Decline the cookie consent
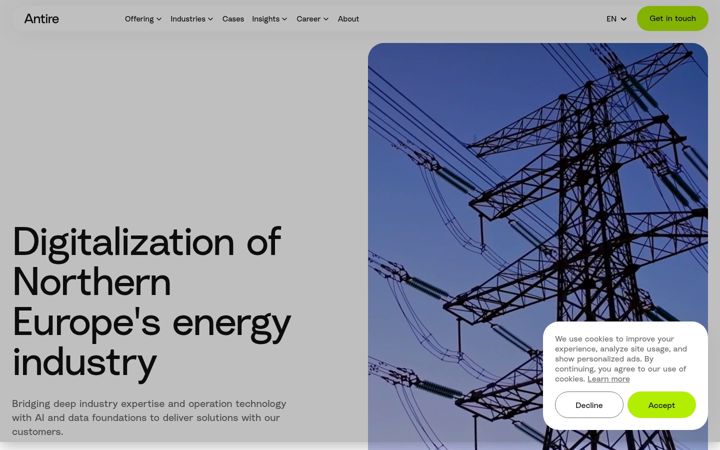Viewport: 720px width, 450px height. (x=589, y=405)
